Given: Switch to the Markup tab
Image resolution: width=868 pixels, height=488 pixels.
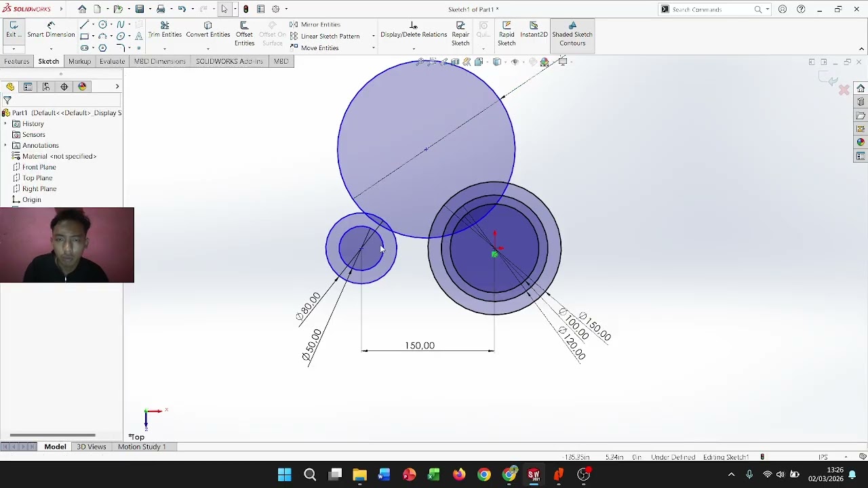Looking at the screenshot, I should [79, 61].
